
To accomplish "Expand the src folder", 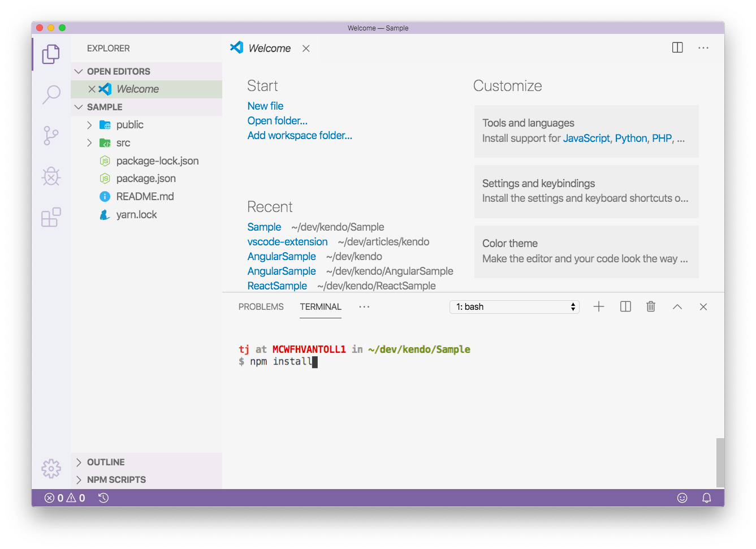I will click(89, 143).
